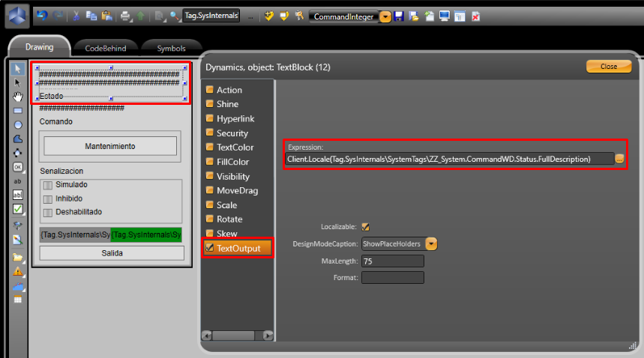Screen dimensions: 644x358
Task: Toggle the Localizable checkbox
Action: pyautogui.click(x=366, y=226)
